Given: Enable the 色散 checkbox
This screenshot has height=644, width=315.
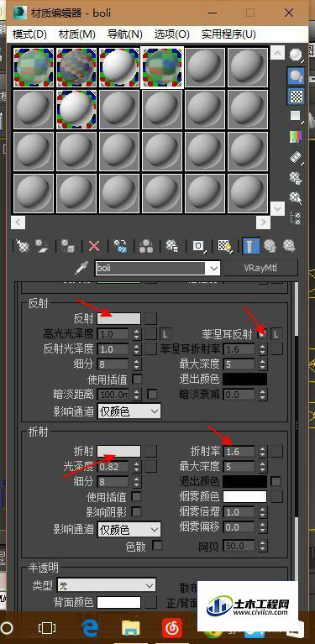Looking at the screenshot, I should pos(157,545).
